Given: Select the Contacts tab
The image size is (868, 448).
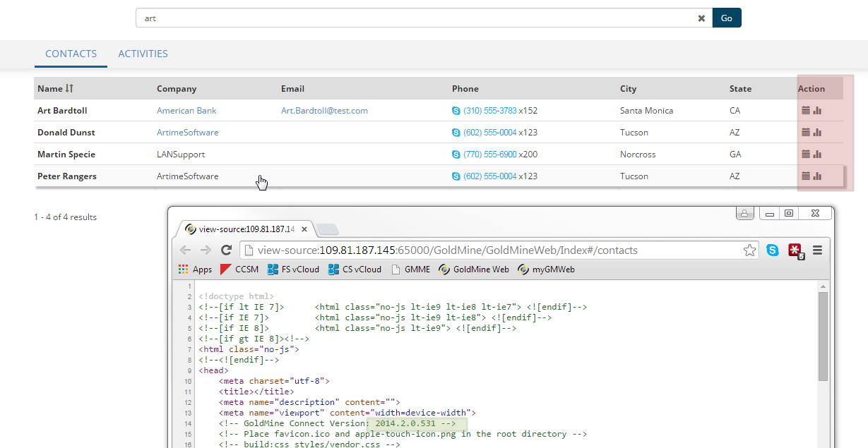Looking at the screenshot, I should 71,54.
